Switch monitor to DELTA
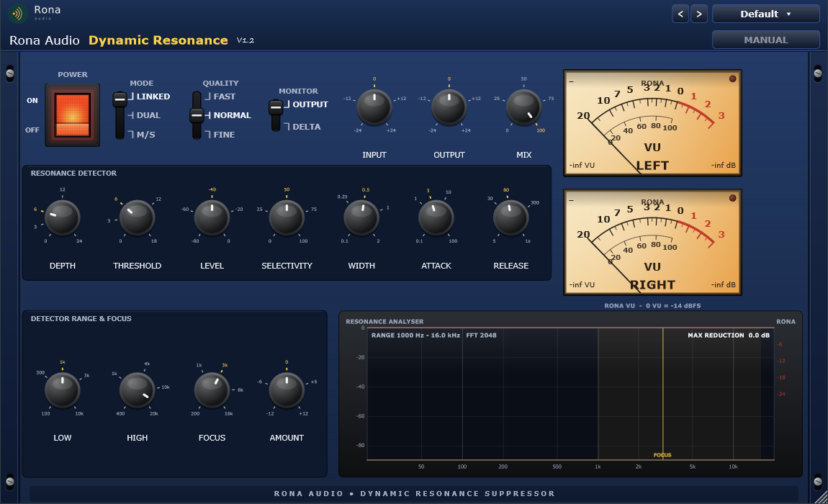Screen dimensions: 828x504 click(306, 127)
